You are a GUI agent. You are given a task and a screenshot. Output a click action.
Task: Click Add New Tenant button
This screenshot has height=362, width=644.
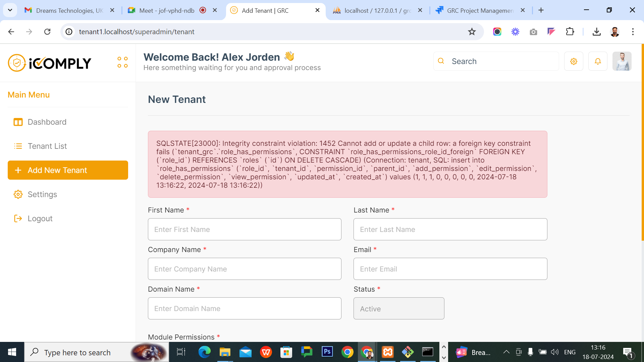68,170
